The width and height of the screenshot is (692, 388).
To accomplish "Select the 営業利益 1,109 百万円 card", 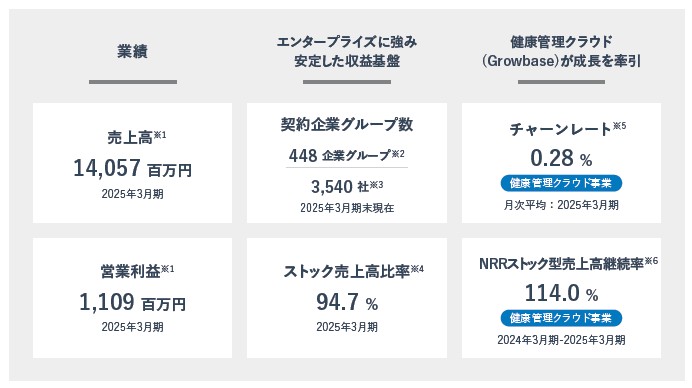I will [132, 298].
